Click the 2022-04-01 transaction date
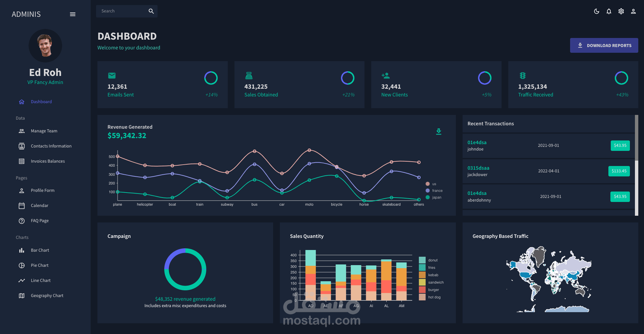The image size is (644, 334). click(x=549, y=171)
